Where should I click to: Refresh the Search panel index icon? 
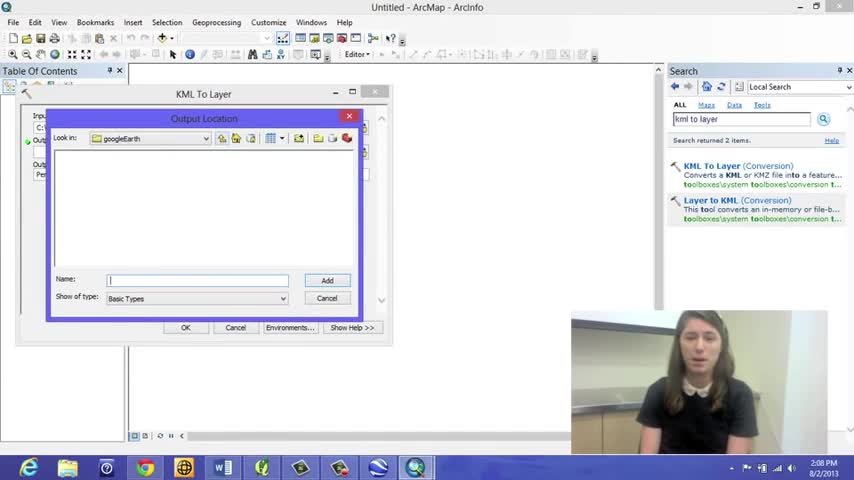click(x=721, y=87)
